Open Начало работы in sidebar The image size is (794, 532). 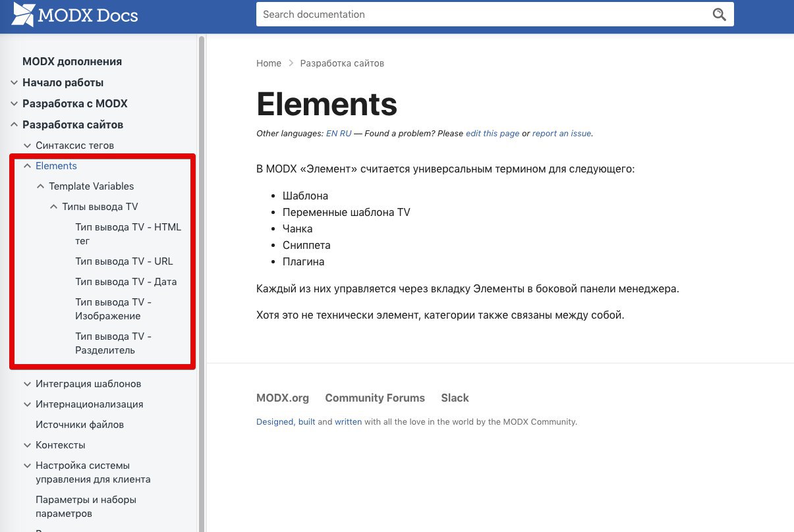(x=63, y=82)
